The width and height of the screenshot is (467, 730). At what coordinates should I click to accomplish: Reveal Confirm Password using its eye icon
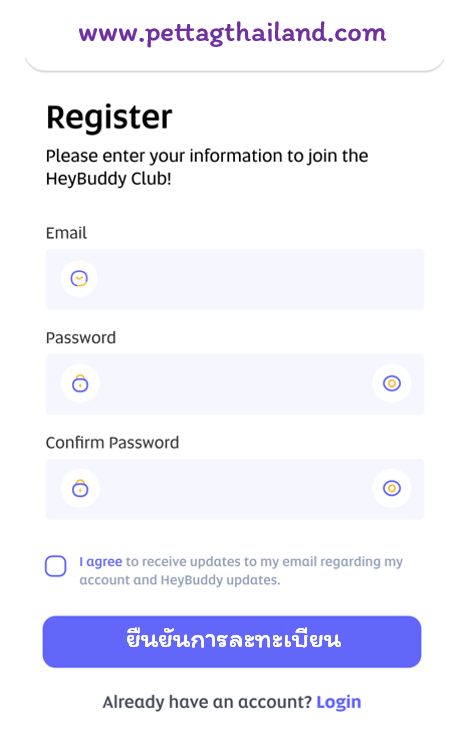tap(392, 488)
